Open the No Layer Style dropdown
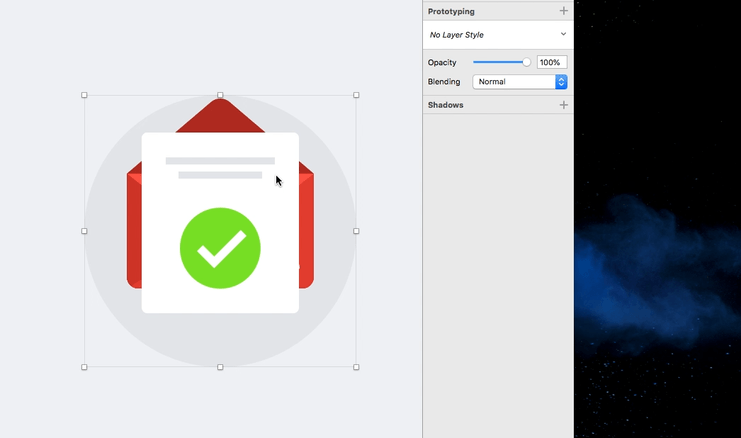 pos(498,35)
